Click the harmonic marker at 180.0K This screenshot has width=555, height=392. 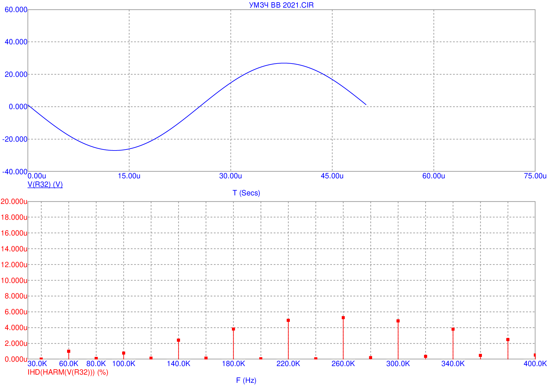click(x=234, y=329)
